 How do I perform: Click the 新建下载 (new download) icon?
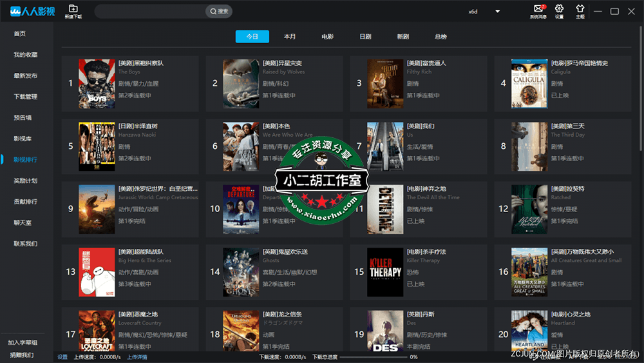pos(73,9)
